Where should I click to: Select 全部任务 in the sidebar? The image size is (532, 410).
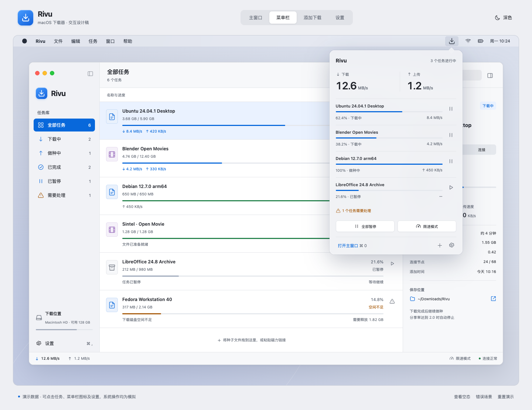[64, 125]
